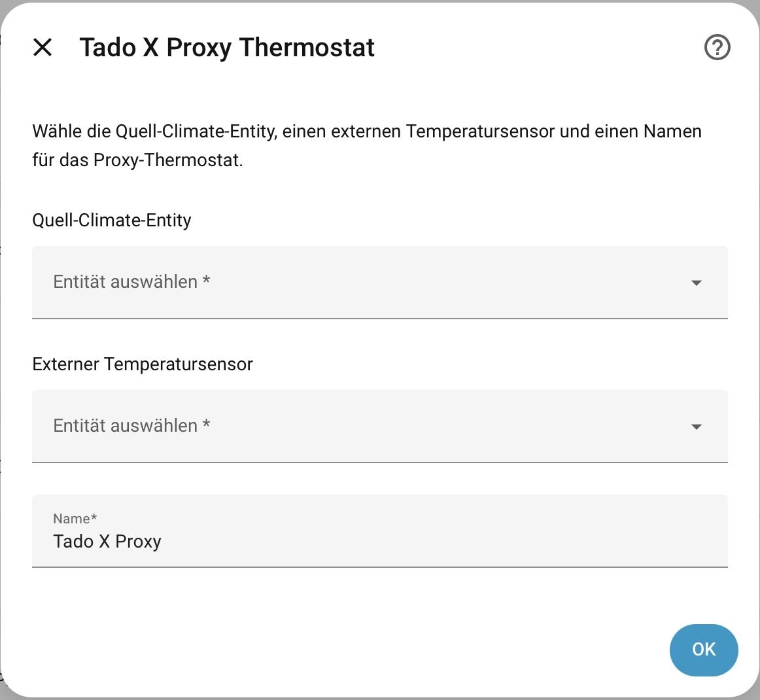The height and width of the screenshot is (700, 760).
Task: Click the 'Quell-Climate-Entity' label
Action: pyautogui.click(x=112, y=220)
